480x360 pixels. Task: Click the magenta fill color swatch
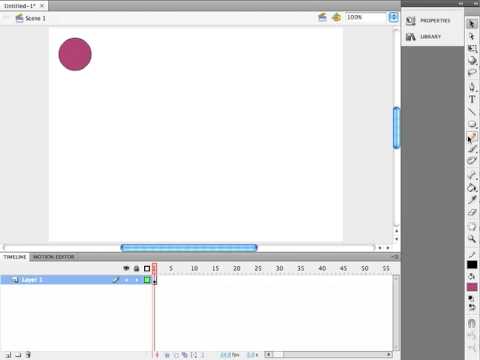(472, 287)
